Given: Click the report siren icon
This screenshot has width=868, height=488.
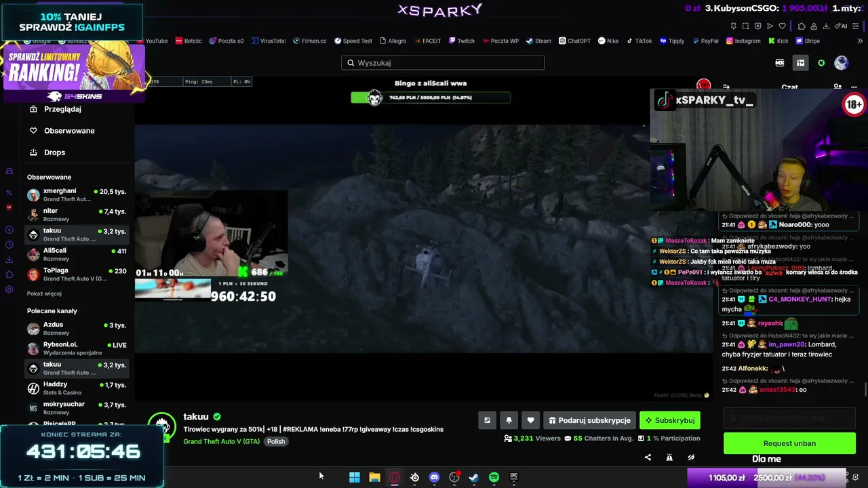Looking at the screenshot, I should [669, 457].
